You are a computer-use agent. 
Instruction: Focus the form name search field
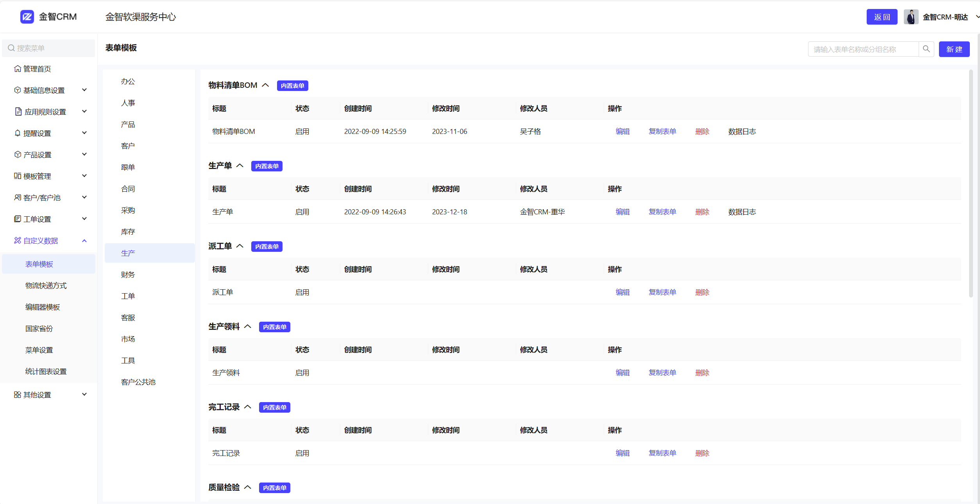click(x=863, y=49)
